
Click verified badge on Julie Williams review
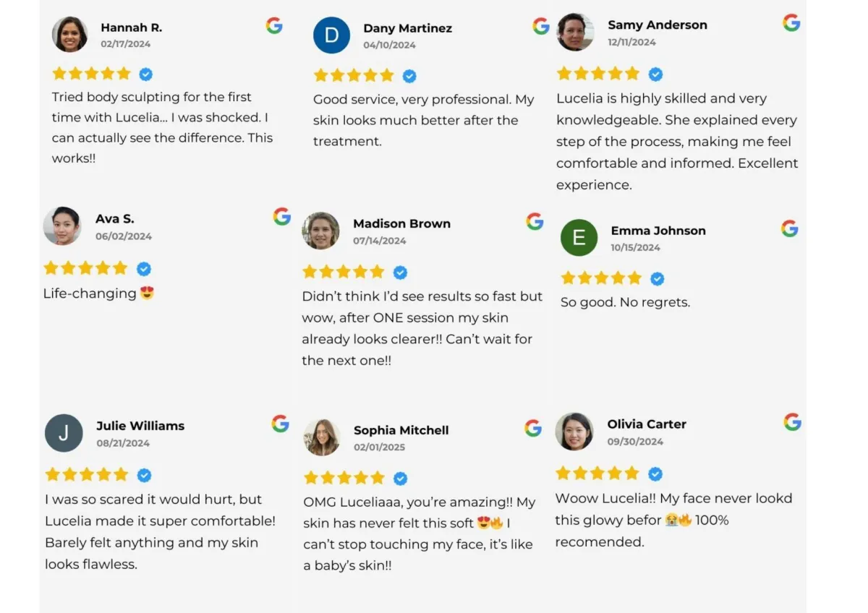click(x=144, y=475)
